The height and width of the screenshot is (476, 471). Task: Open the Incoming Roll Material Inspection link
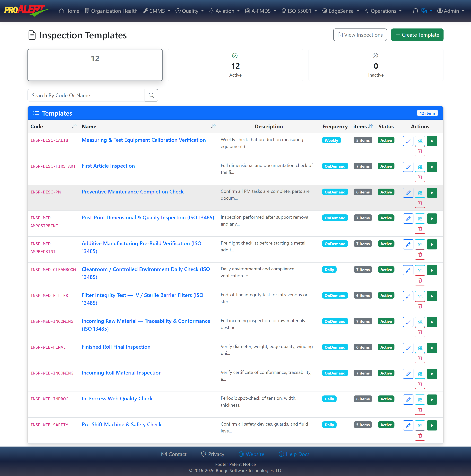coord(122,373)
